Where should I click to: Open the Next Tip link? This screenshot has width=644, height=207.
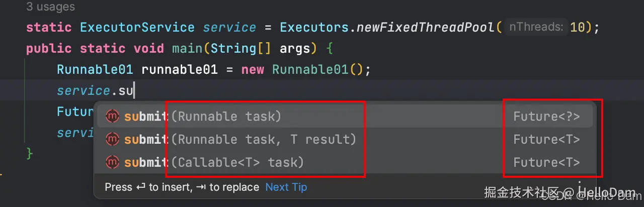[x=286, y=187]
